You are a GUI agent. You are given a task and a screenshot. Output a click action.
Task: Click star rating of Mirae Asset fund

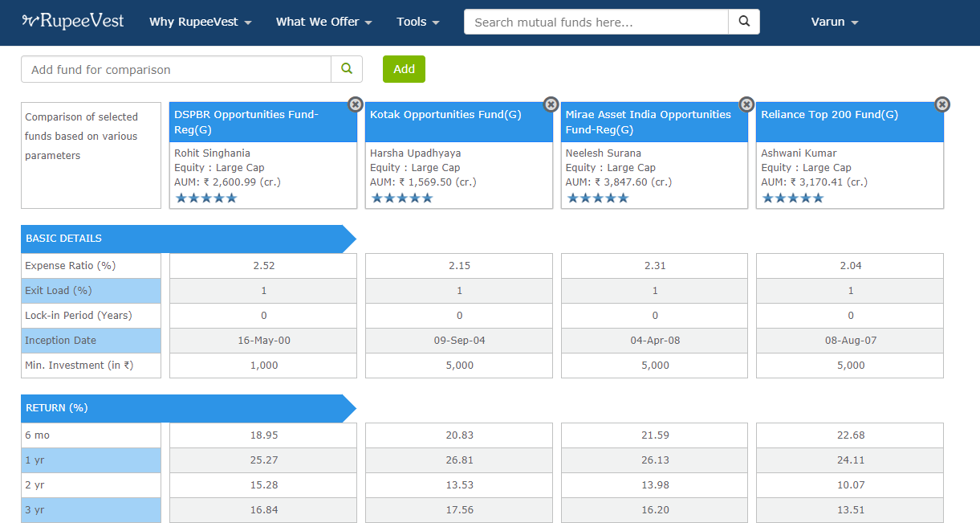point(598,198)
